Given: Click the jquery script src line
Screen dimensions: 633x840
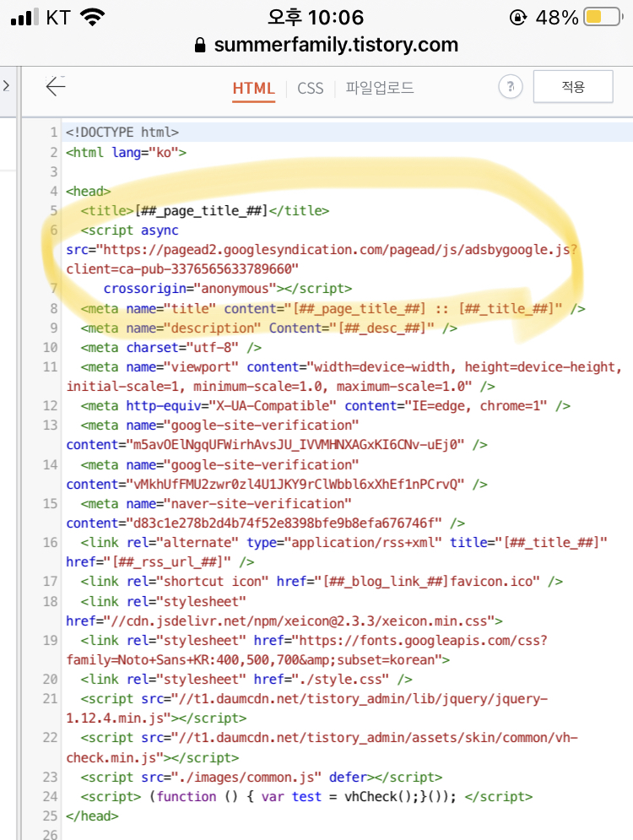Looking at the screenshot, I should [314, 699].
